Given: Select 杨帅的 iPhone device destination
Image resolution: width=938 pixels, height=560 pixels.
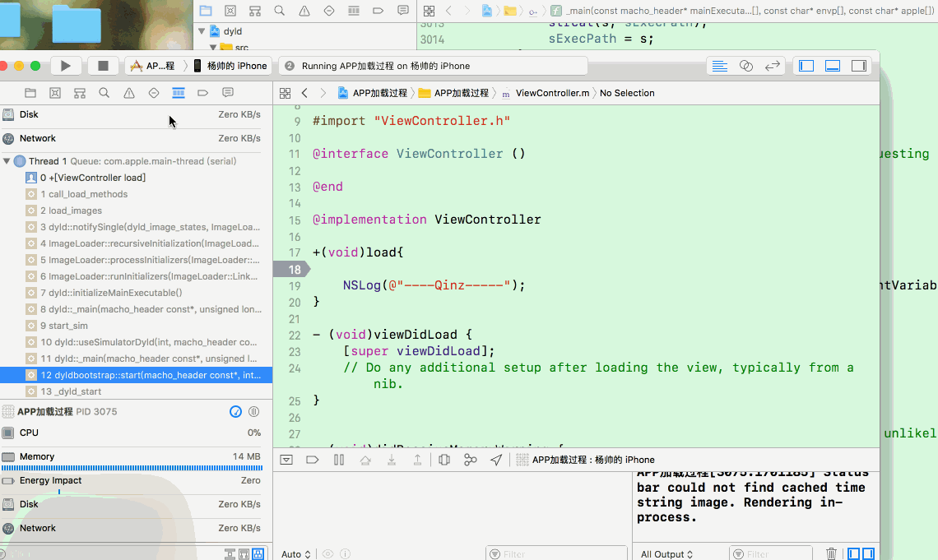Looking at the screenshot, I should pos(230,66).
